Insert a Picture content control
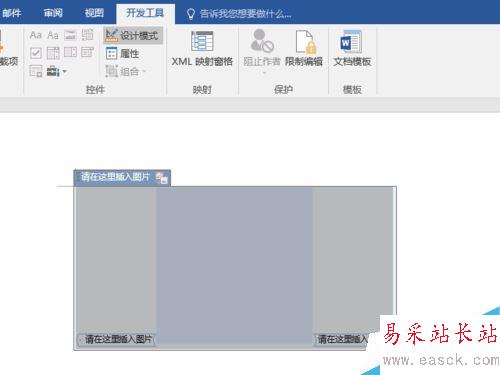This screenshot has width=500, height=375. tap(70, 35)
